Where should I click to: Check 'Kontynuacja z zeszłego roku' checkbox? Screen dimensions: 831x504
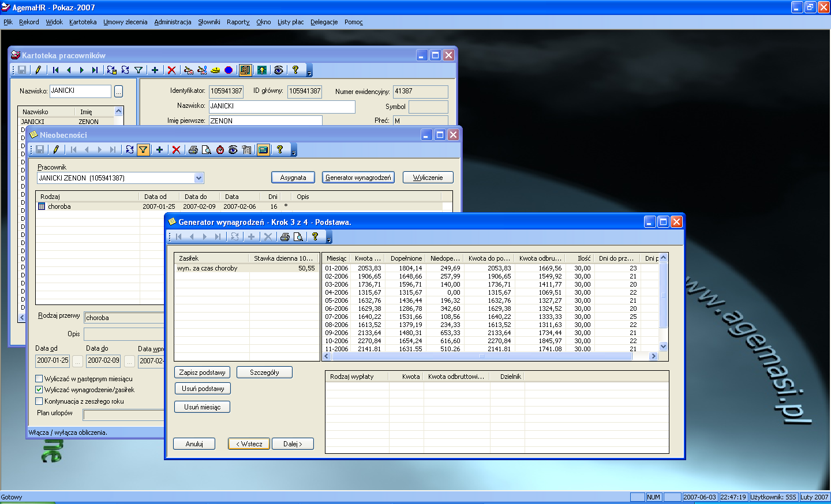[39, 401]
